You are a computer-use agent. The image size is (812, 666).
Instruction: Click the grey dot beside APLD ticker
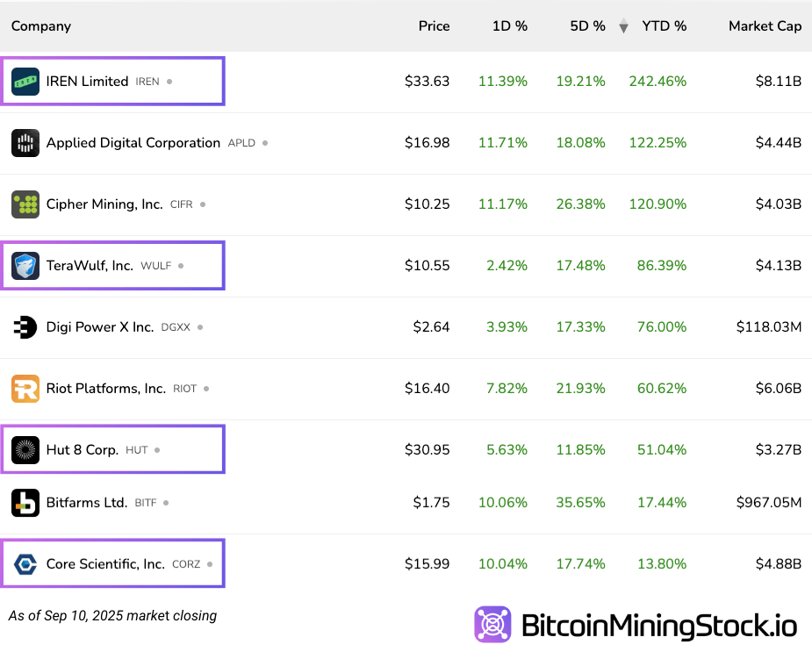[265, 143]
